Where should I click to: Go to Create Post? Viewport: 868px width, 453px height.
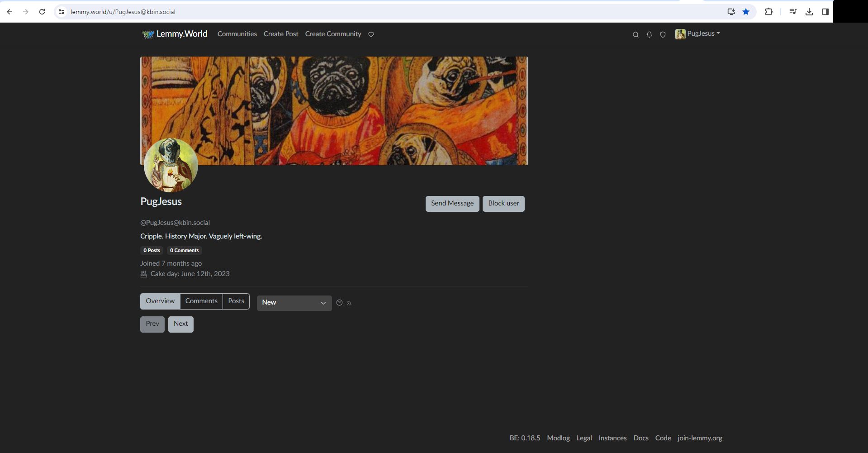tap(281, 34)
